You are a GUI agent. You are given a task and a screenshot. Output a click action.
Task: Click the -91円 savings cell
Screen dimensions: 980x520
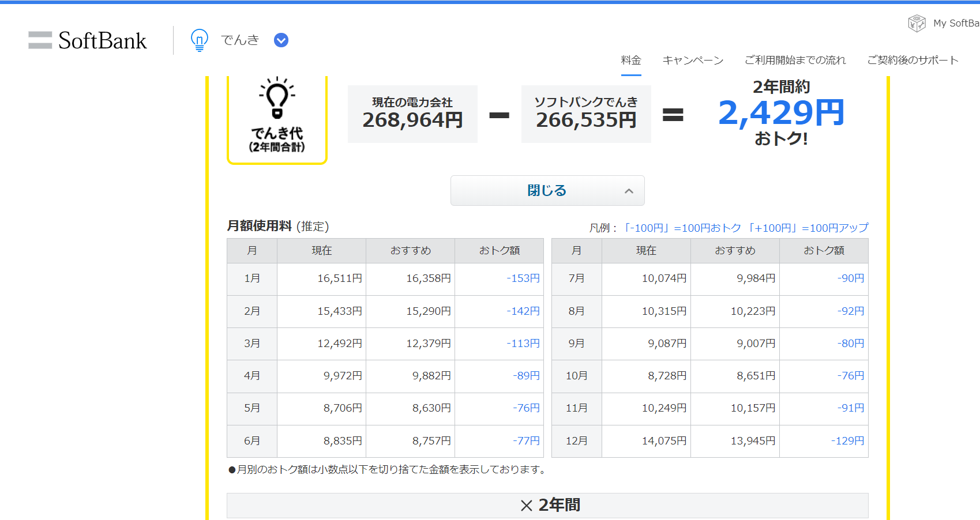(824, 408)
